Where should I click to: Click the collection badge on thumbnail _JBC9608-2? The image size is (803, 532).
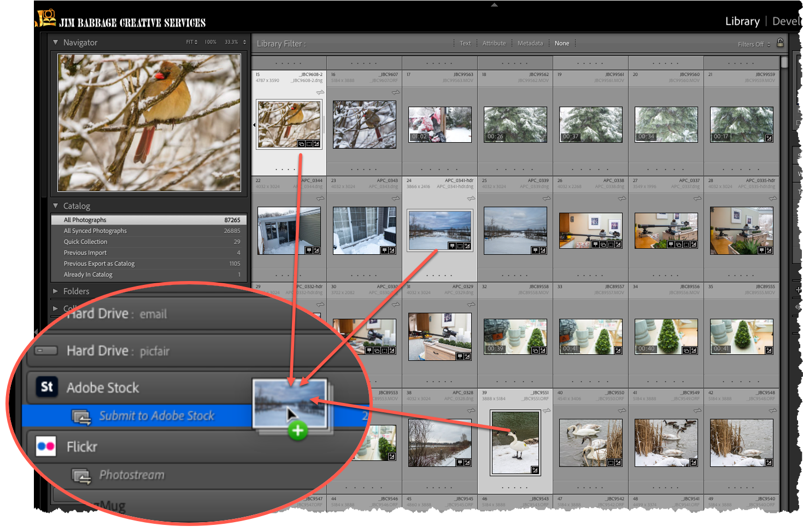pyautogui.click(x=301, y=144)
